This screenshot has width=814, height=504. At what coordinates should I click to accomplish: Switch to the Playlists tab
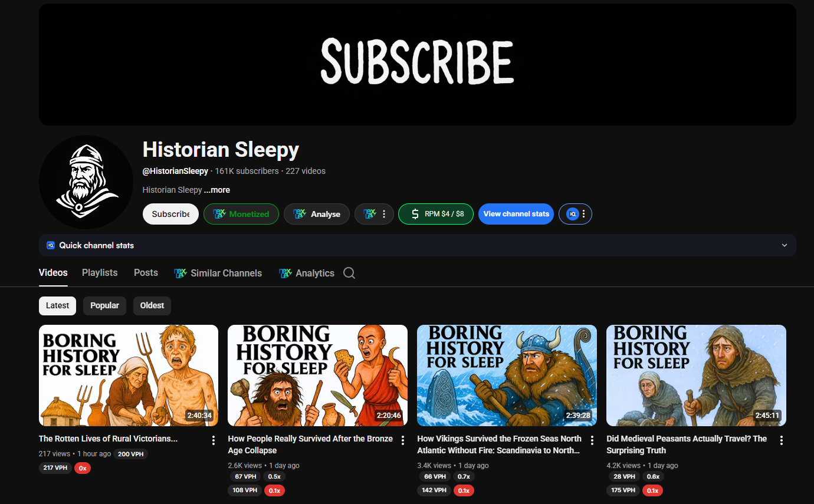click(x=100, y=273)
